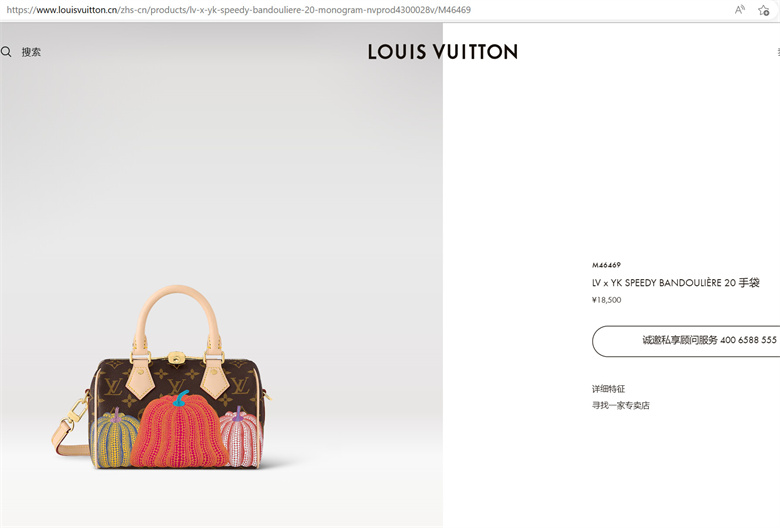780x528 pixels.
Task: Click the M46469 product code
Action: click(606, 265)
